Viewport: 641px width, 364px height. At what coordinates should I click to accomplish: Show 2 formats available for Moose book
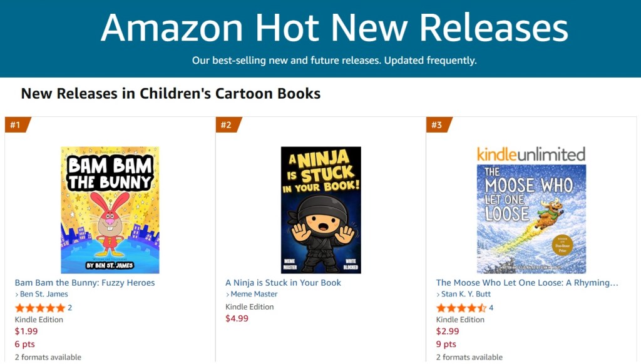pos(469,357)
